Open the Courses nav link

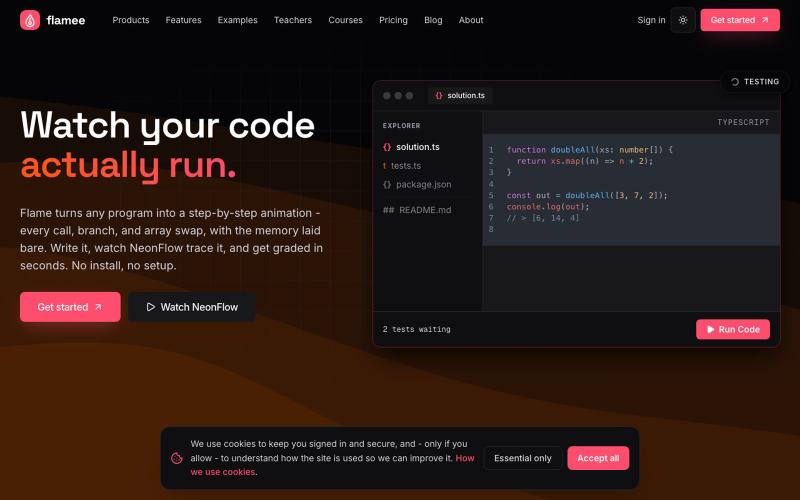(x=345, y=20)
